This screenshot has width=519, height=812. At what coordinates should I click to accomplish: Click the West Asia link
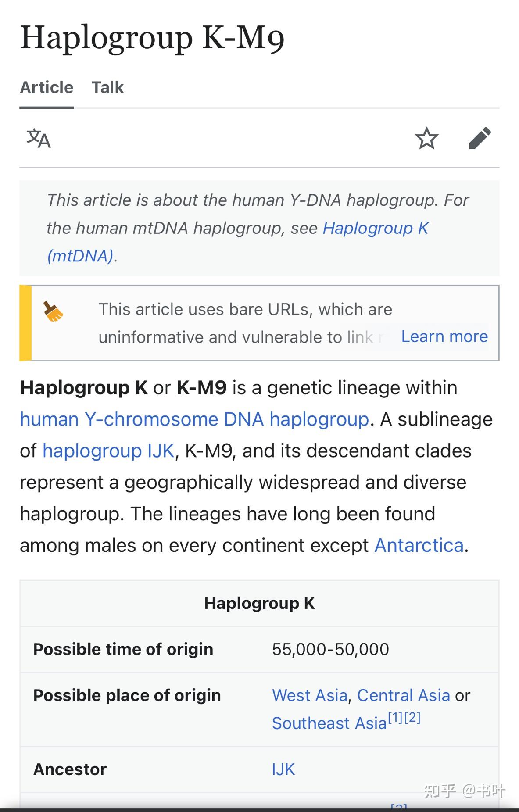pos(309,695)
